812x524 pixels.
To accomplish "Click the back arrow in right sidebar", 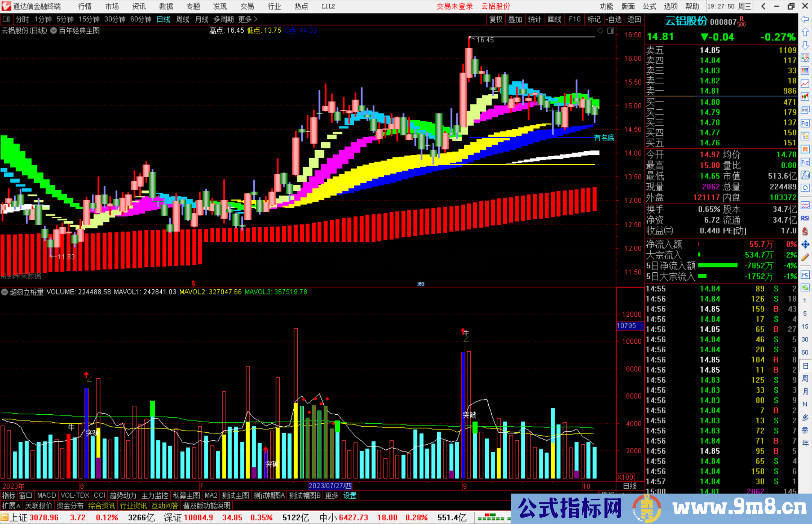I will [x=805, y=19].
